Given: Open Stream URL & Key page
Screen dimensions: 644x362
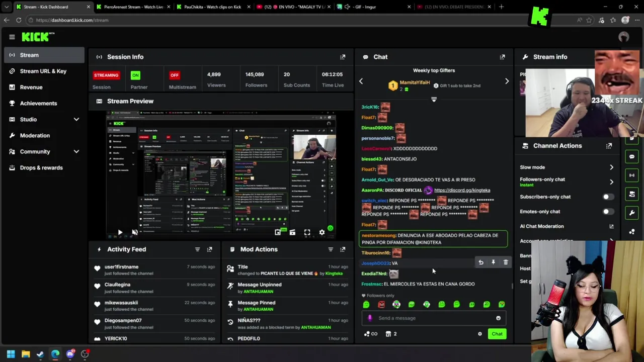Looking at the screenshot, I should pyautogui.click(x=43, y=71).
